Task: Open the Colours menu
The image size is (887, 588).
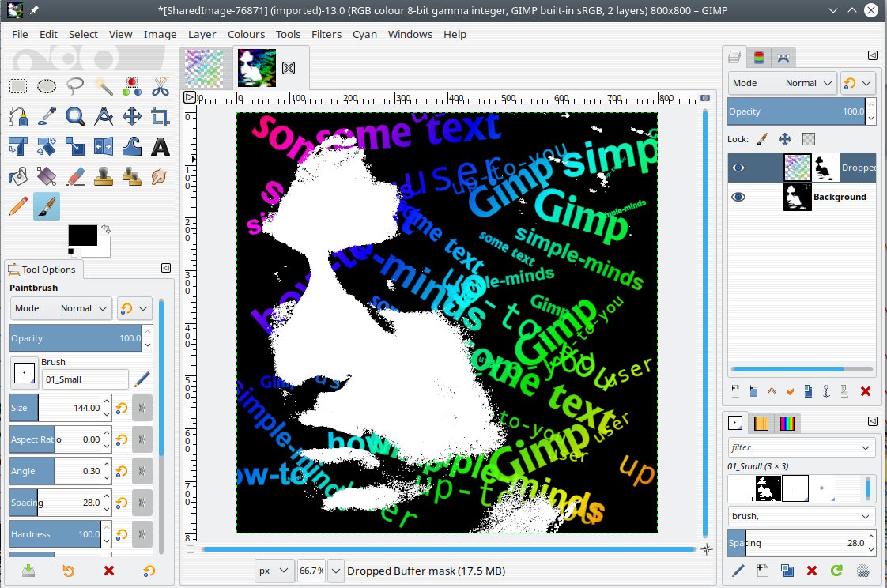Action: pos(246,35)
